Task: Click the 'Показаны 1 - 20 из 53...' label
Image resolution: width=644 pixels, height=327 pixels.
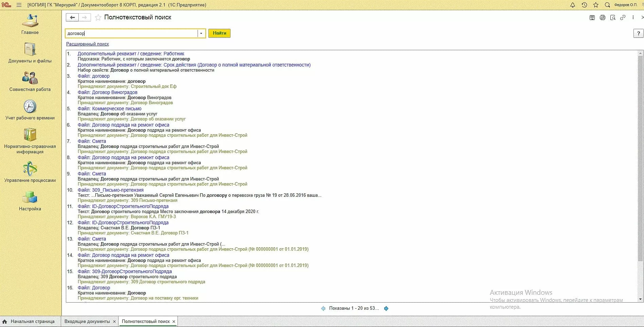Action: [x=354, y=308]
